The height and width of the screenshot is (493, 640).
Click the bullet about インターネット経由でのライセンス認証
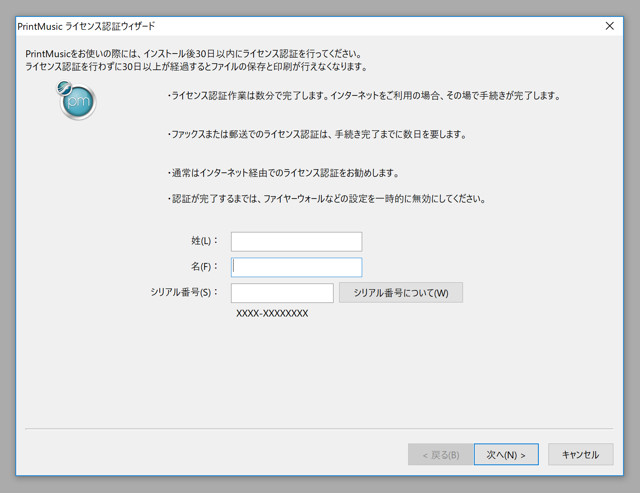click(x=283, y=173)
